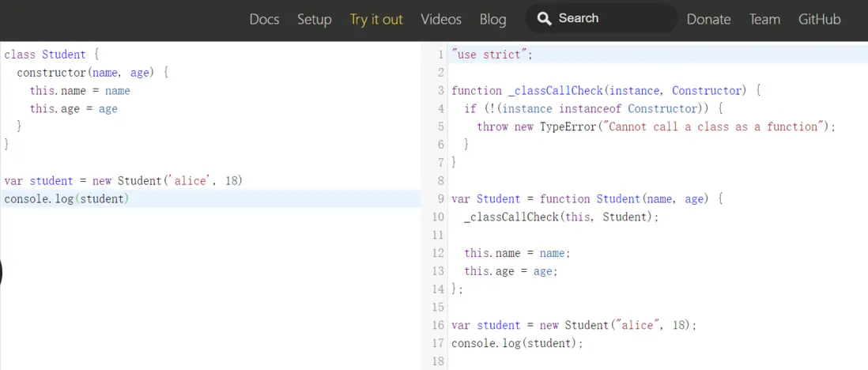The image size is (868, 370).
Task: Visit the Team page
Action: click(x=764, y=19)
